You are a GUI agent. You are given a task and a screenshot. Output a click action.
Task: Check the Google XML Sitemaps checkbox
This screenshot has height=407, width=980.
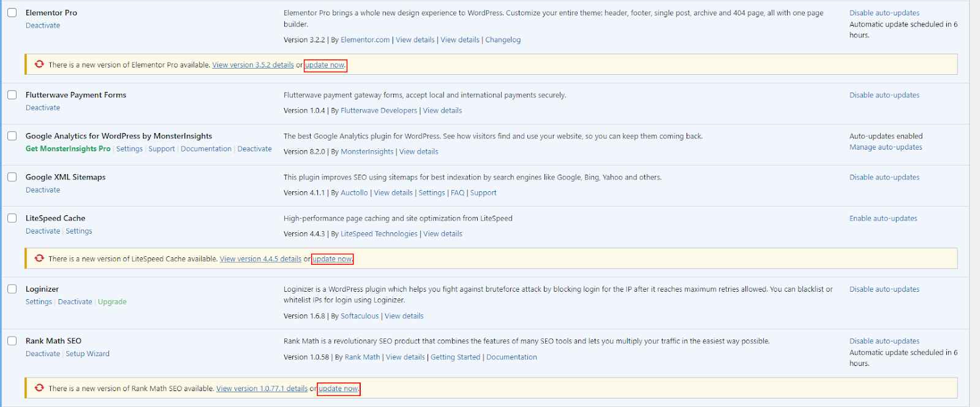(12, 177)
